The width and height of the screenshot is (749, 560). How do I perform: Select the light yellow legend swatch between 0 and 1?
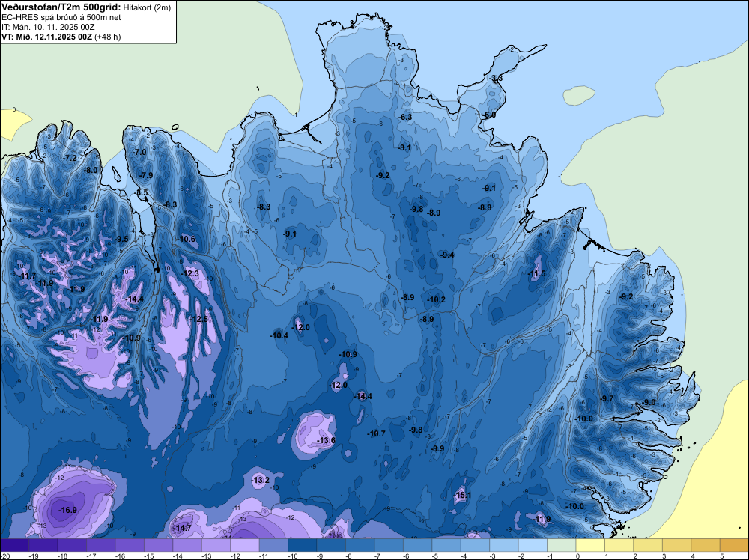tap(590, 545)
